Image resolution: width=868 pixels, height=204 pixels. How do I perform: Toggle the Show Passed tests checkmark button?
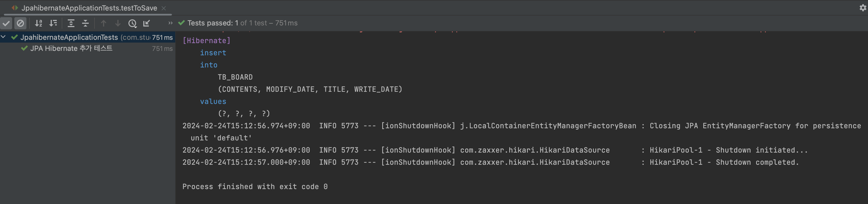pos(6,23)
